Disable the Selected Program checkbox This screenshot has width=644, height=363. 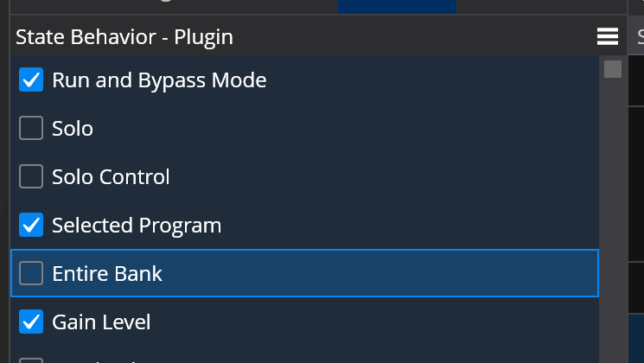[31, 226]
